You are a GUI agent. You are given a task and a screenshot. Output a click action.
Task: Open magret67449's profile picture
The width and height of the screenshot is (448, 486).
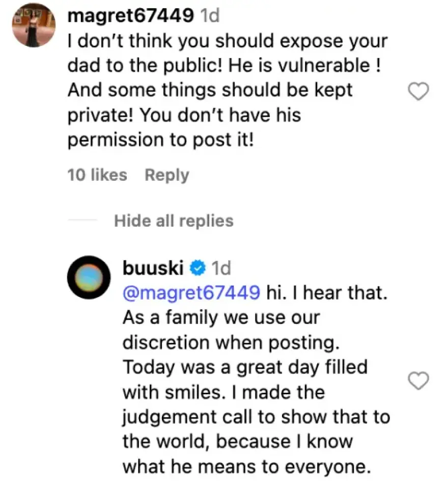(33, 25)
